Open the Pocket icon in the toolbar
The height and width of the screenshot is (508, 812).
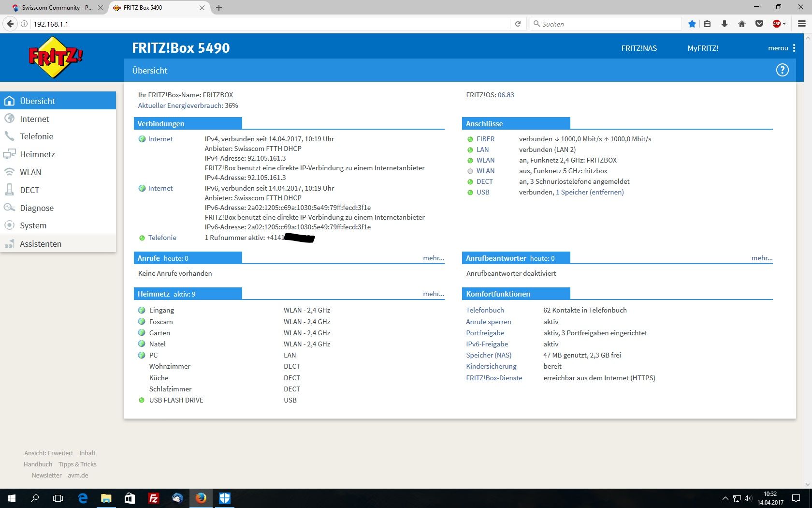point(759,24)
